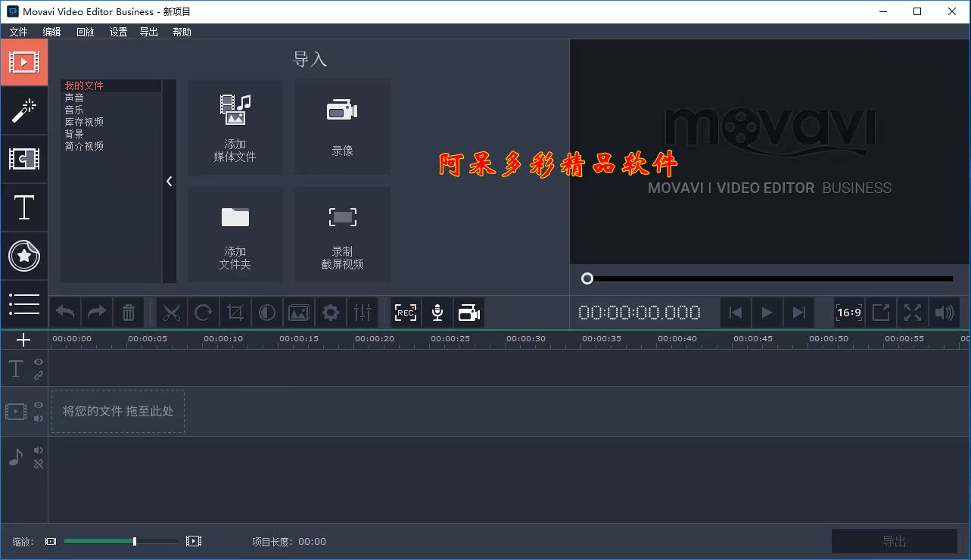Detach the preview window icon
The width and height of the screenshot is (971, 560).
pyautogui.click(x=881, y=313)
